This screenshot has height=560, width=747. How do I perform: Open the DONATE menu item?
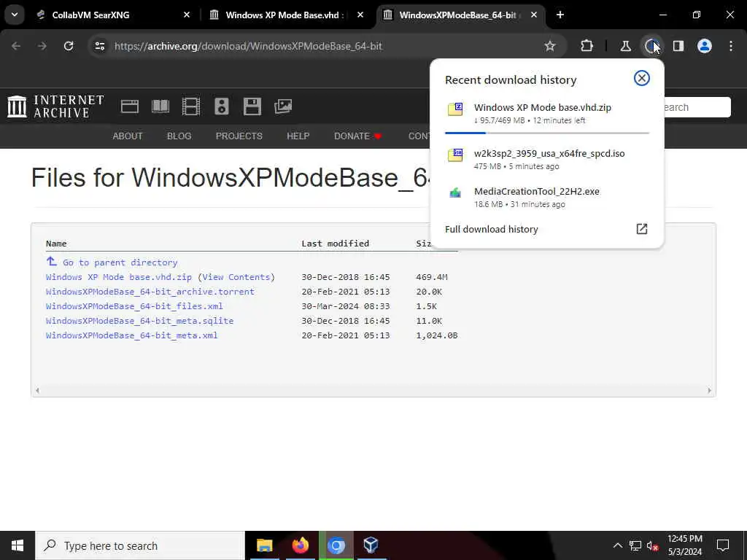357,136
